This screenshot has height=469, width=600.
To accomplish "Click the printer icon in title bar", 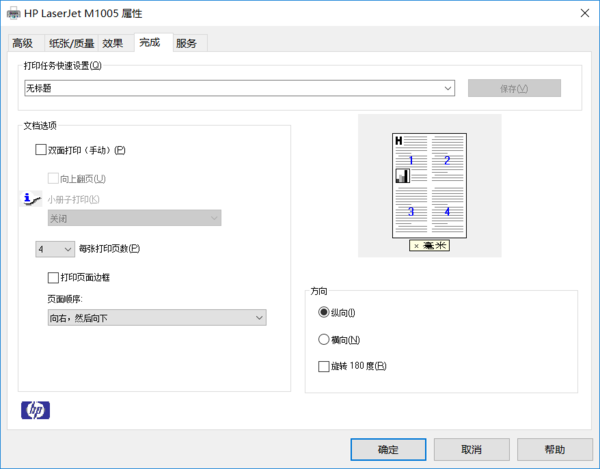I will click(14, 14).
